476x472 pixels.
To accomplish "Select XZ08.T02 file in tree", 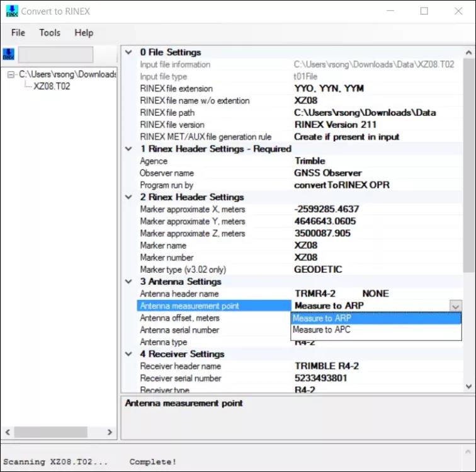I will pyautogui.click(x=52, y=86).
